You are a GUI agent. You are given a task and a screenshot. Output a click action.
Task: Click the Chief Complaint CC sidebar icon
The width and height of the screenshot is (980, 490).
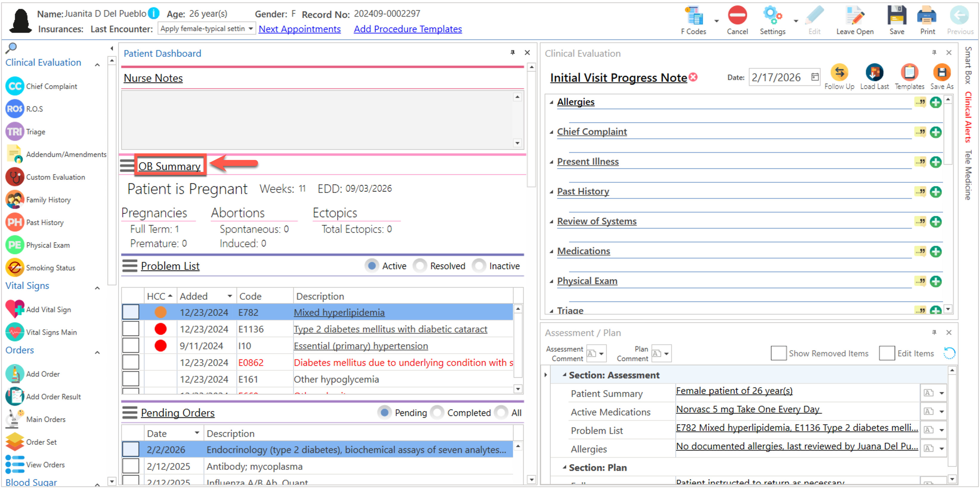click(x=15, y=86)
